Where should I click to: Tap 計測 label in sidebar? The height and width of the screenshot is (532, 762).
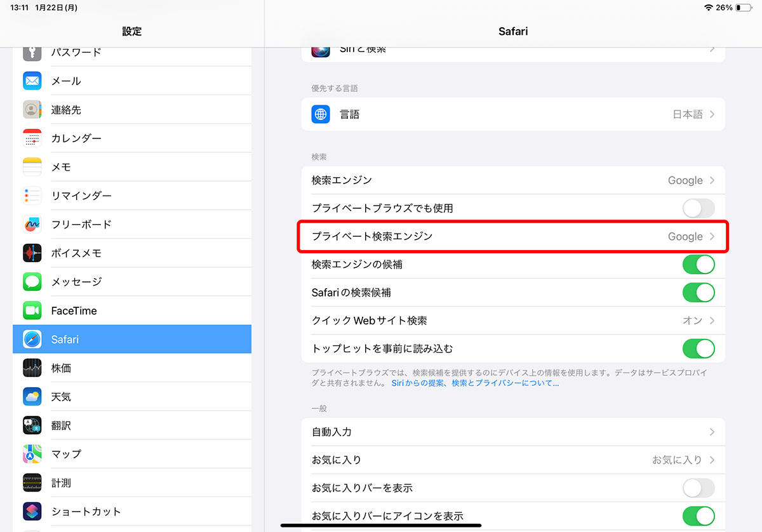coord(61,482)
